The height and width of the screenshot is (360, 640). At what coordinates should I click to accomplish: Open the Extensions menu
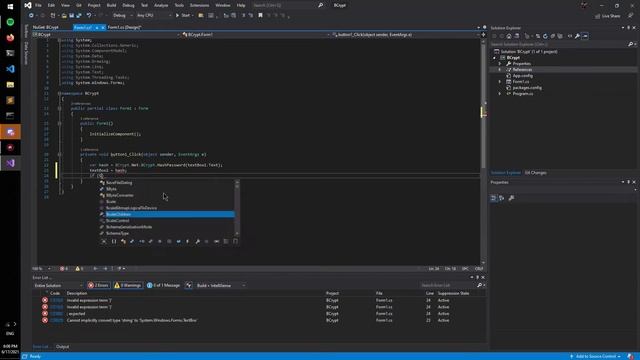point(200,5)
